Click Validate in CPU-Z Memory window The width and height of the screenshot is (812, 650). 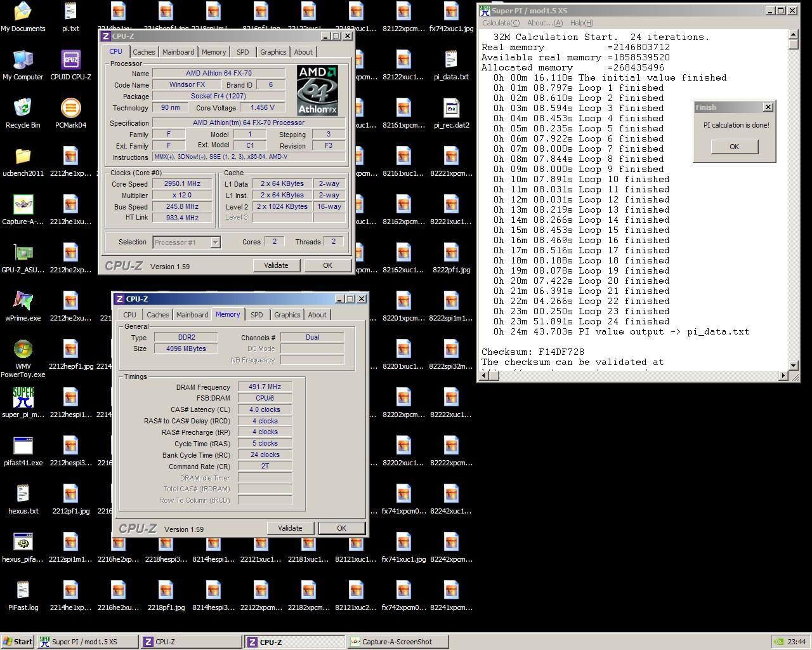point(290,528)
